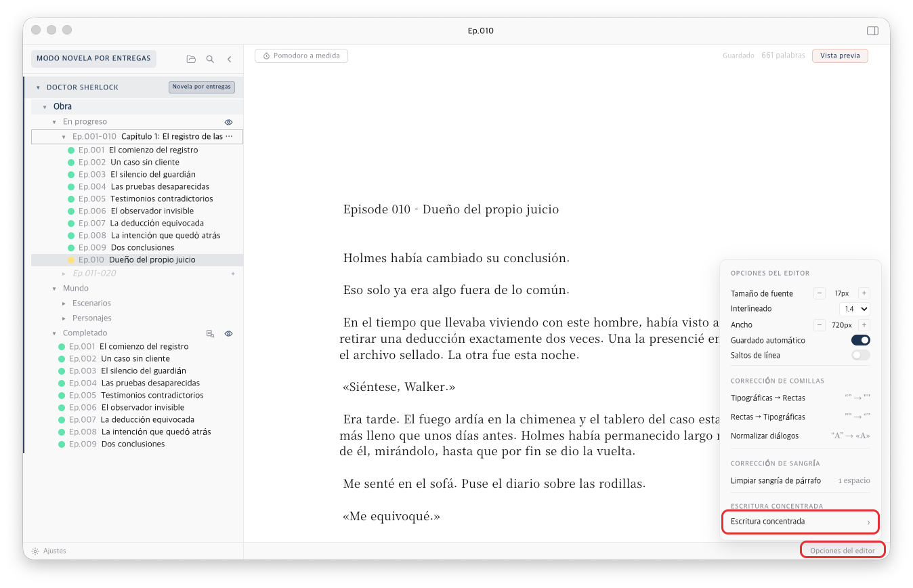The width and height of the screenshot is (913, 588).
Task: Choose Rectas → Tipográficas quote correction
Action: (x=800, y=417)
